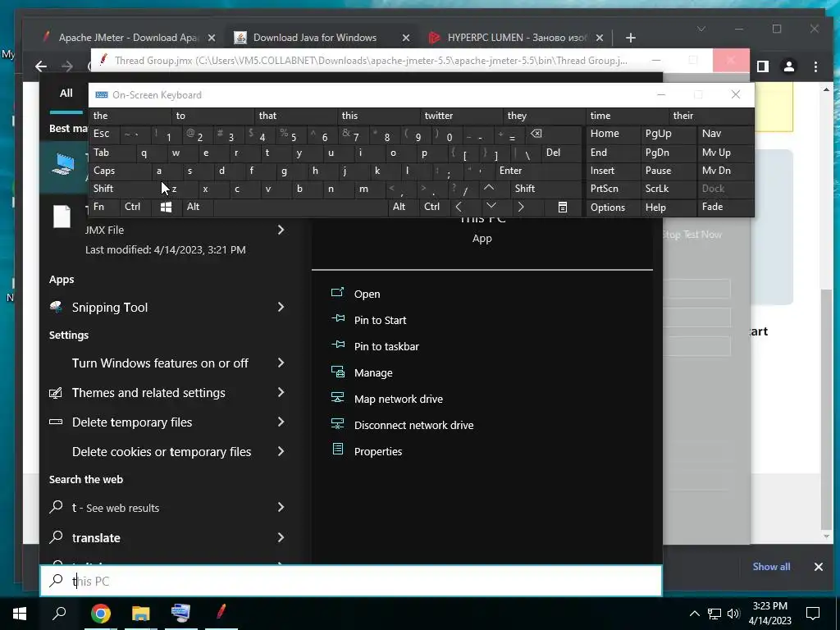Click the backspace key on On-Screen Keyboard

pos(536,134)
